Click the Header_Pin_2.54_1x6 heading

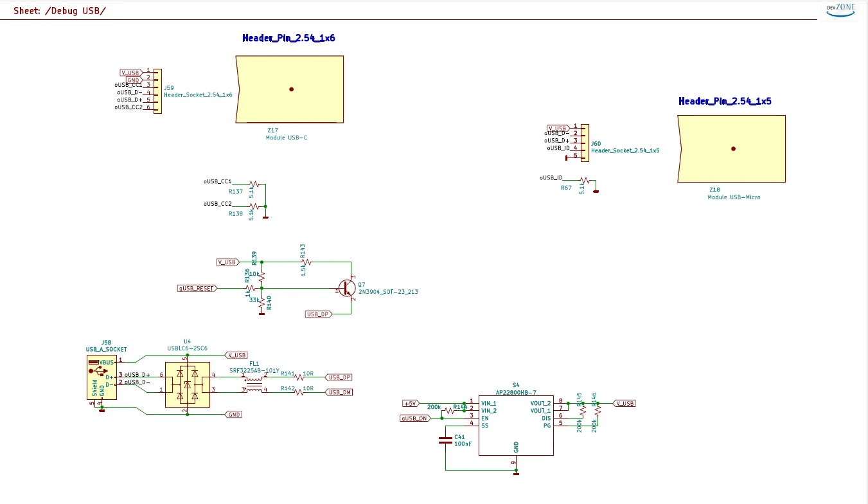pos(288,38)
